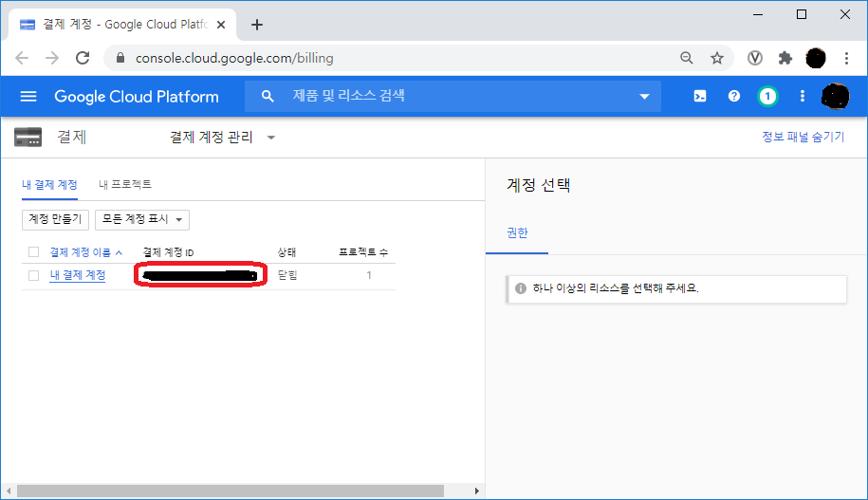Switch to the 내 결제 계정 tab
The height and width of the screenshot is (500, 868).
click(49, 184)
